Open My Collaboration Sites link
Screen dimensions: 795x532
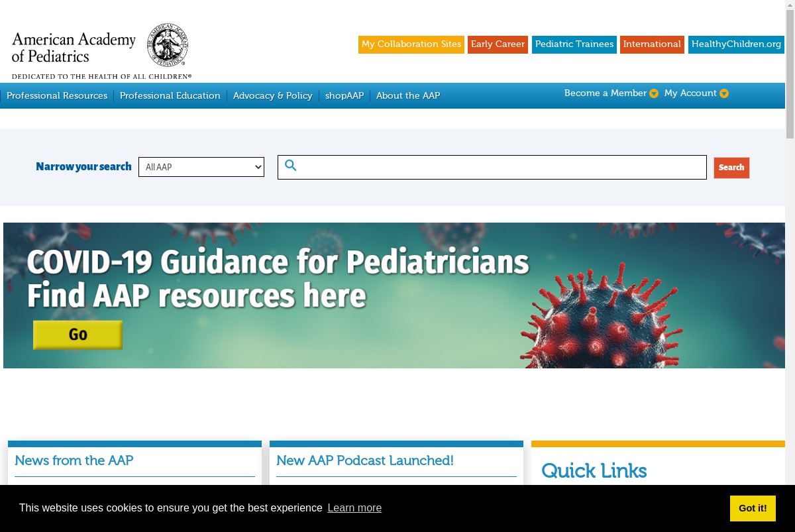coord(411,44)
